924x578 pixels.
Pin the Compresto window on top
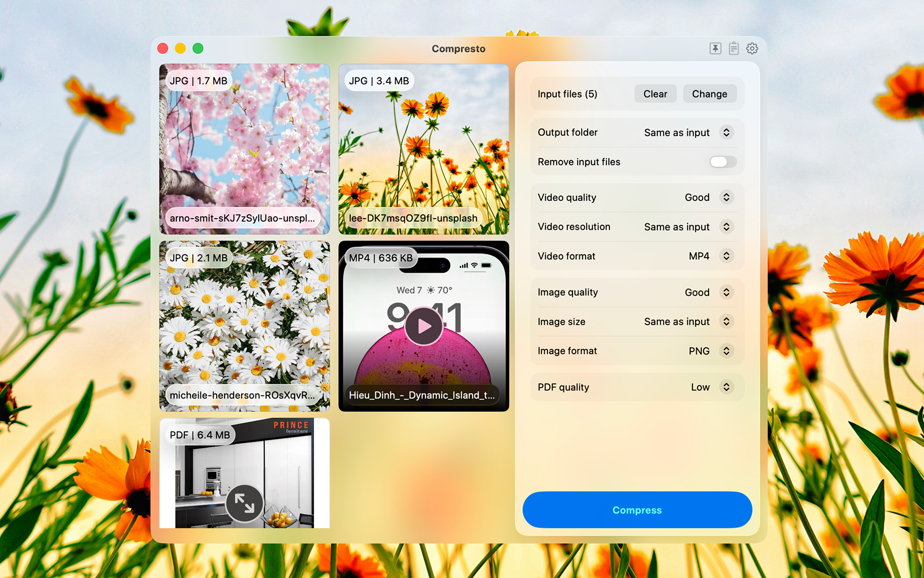pos(715,48)
